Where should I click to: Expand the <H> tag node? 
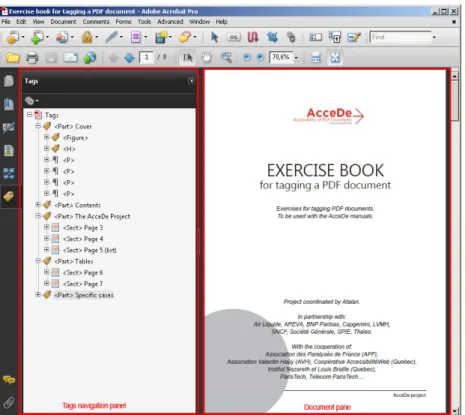pyautogui.click(x=47, y=148)
